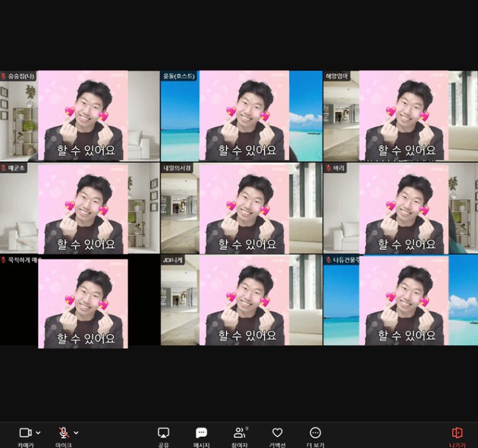Image resolution: width=478 pixels, height=448 pixels.
Task: Open the chat message (메시지) icon
Action: (202, 433)
